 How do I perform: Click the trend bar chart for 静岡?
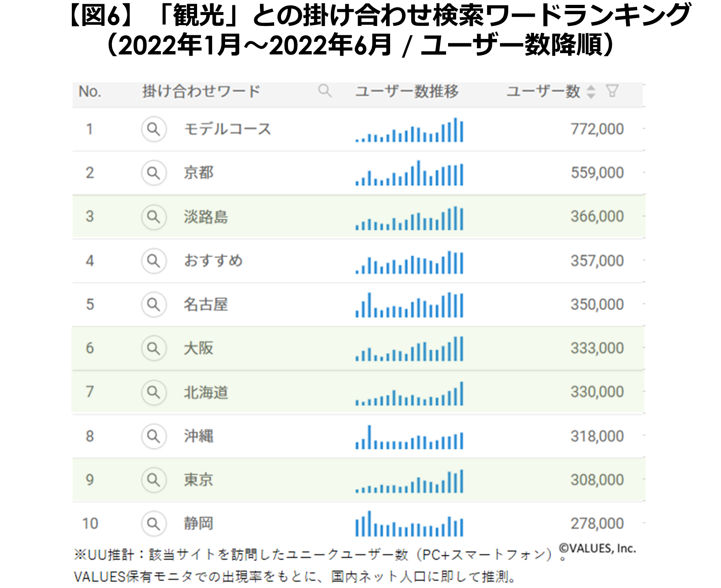409,524
